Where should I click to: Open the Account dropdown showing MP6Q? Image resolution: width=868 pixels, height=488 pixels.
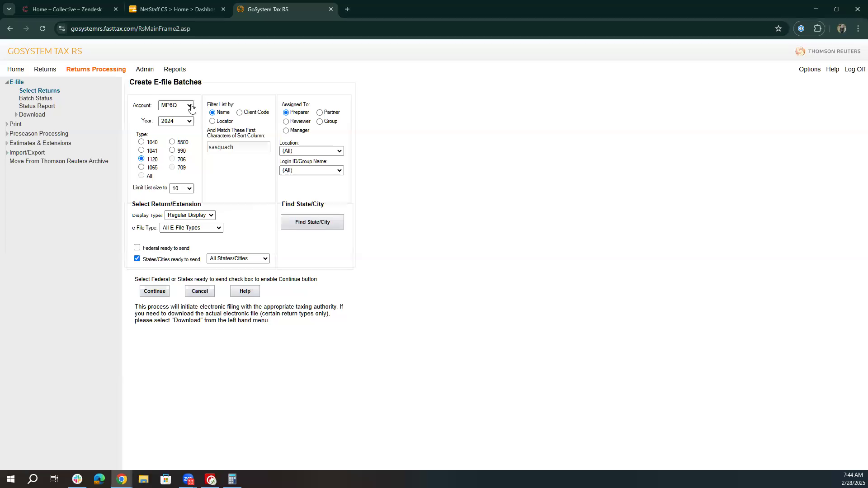176,105
